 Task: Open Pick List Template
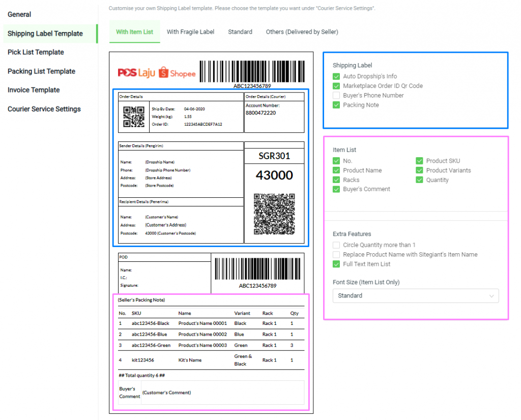pos(36,52)
